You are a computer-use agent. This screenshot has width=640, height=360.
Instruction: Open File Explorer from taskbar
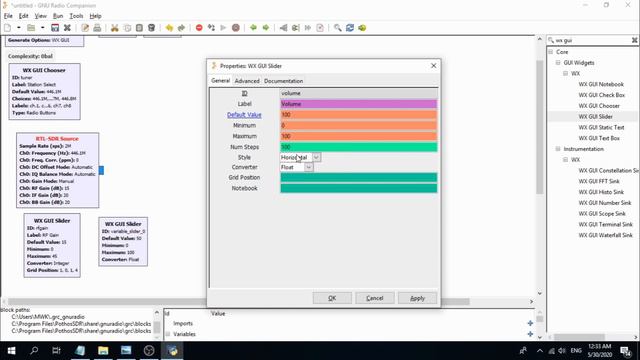103,351
